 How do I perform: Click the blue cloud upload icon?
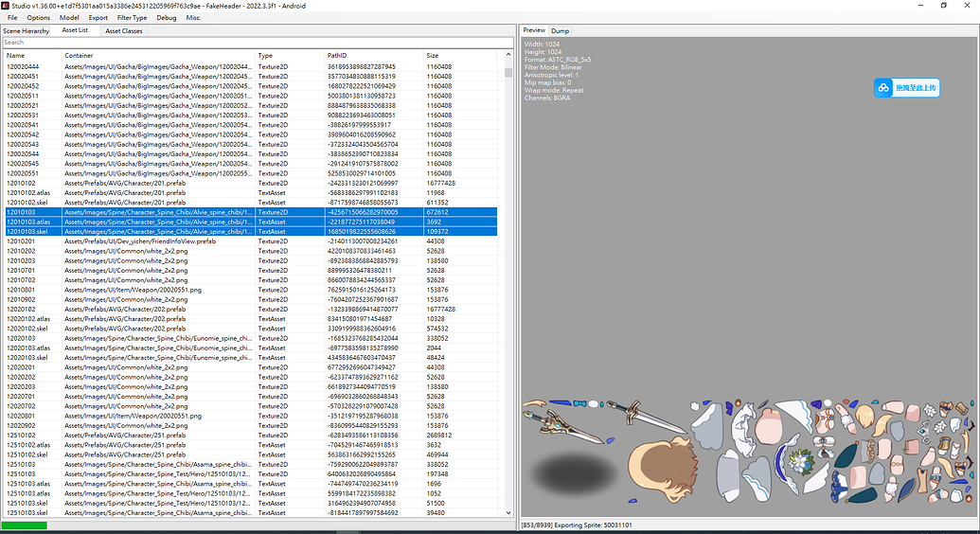[x=882, y=88]
